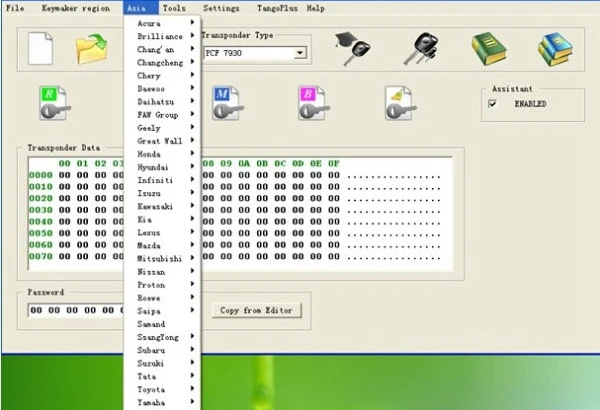This screenshot has width=600, height=410.
Task: Click the broom clear key file icon
Action: pos(400,103)
